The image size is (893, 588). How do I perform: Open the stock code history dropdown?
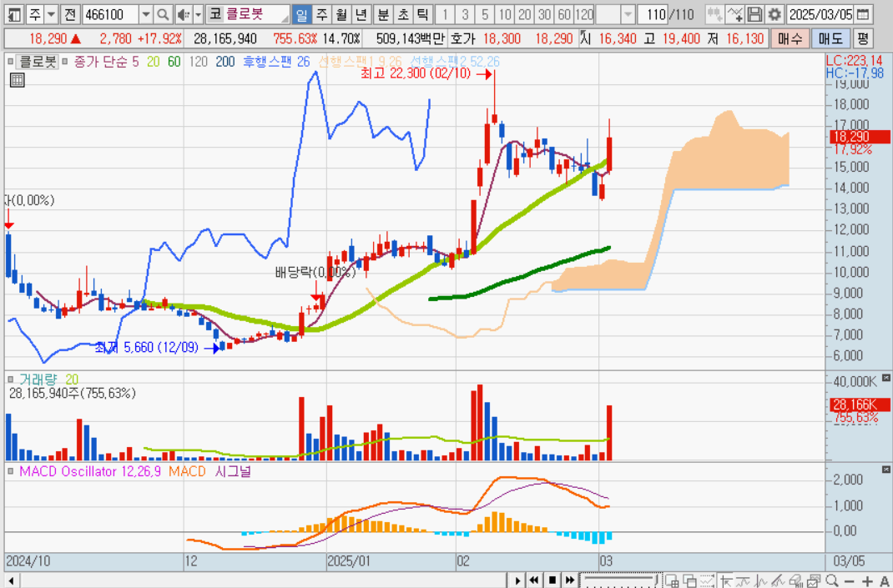click(x=146, y=14)
